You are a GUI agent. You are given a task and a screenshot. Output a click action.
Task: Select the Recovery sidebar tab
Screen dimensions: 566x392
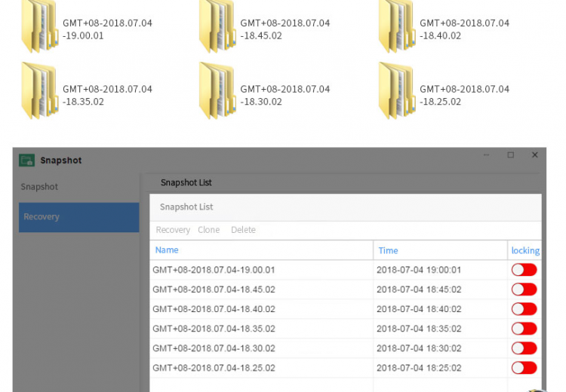(78, 217)
